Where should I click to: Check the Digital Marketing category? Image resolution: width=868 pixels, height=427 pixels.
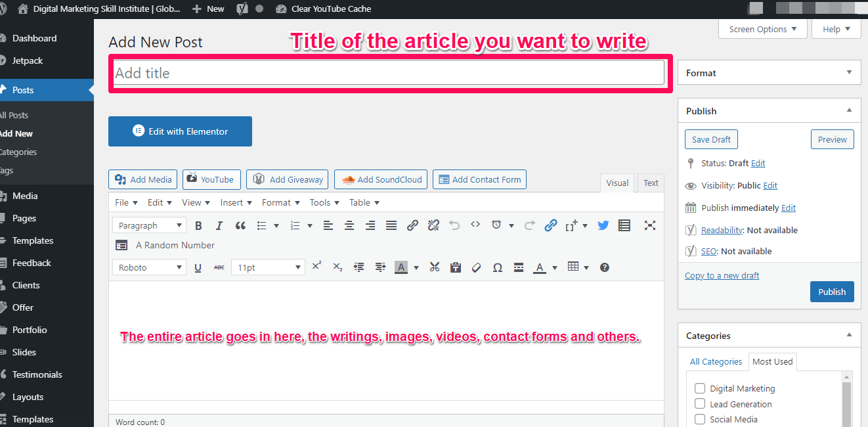[x=700, y=388]
